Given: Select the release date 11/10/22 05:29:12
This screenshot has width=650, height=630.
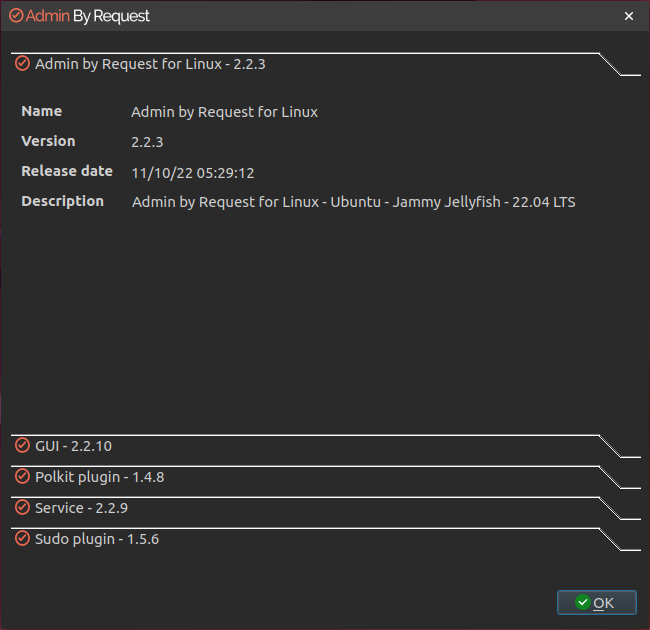Looking at the screenshot, I should click(193, 173).
